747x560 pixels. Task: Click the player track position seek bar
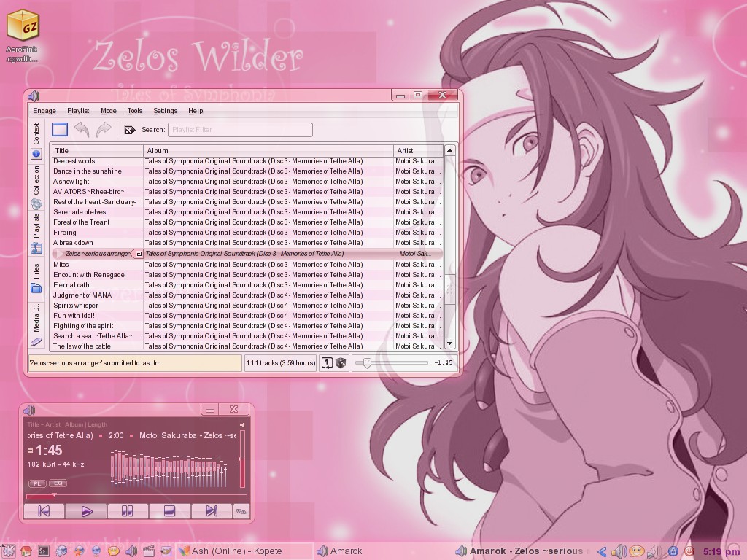[x=136, y=497]
